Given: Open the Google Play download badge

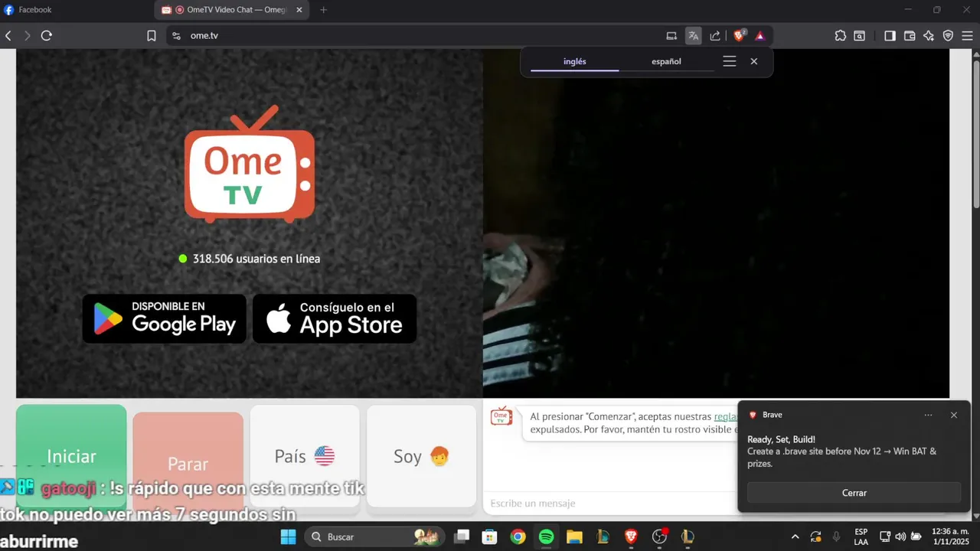Looking at the screenshot, I should click(165, 318).
